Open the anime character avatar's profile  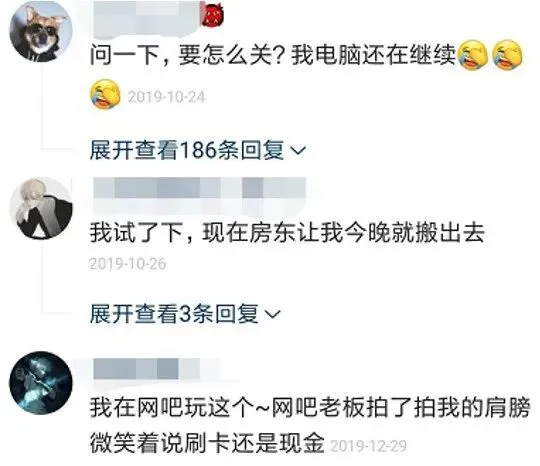pyautogui.click(x=41, y=208)
